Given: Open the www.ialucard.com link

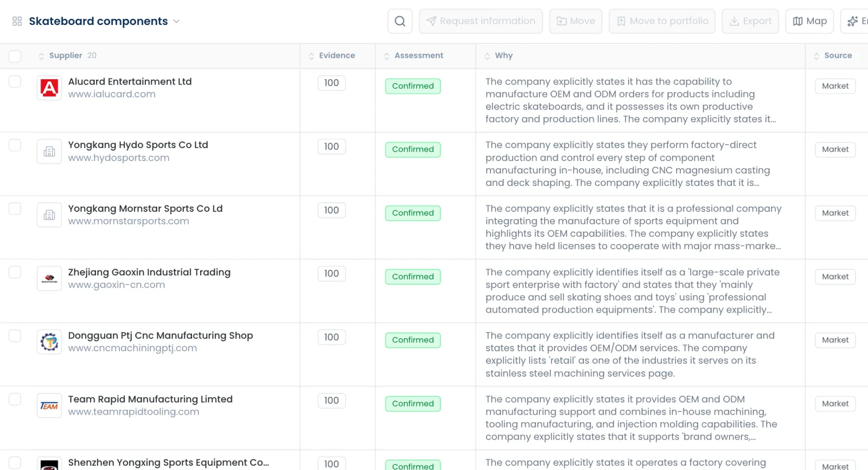Looking at the screenshot, I should click(112, 94).
